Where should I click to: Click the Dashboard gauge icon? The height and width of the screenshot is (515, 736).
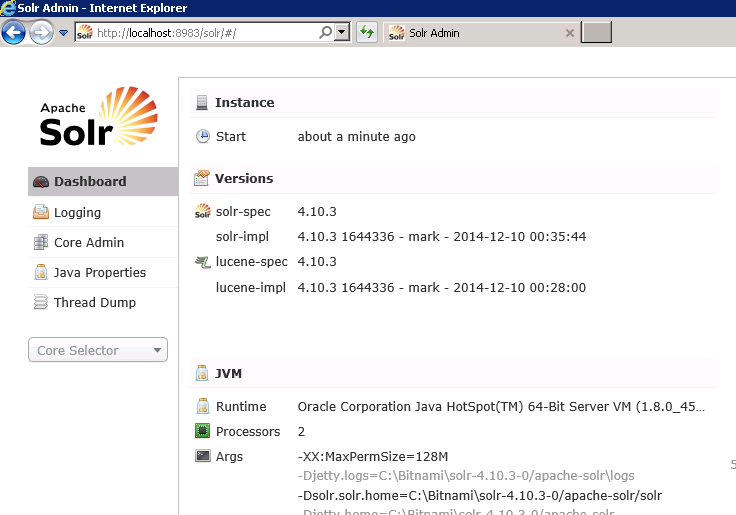tap(41, 182)
